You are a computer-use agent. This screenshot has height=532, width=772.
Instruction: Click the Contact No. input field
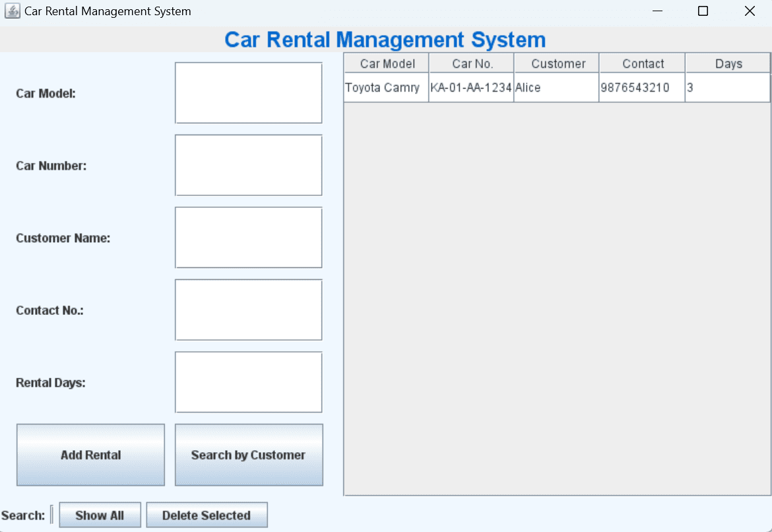point(248,310)
